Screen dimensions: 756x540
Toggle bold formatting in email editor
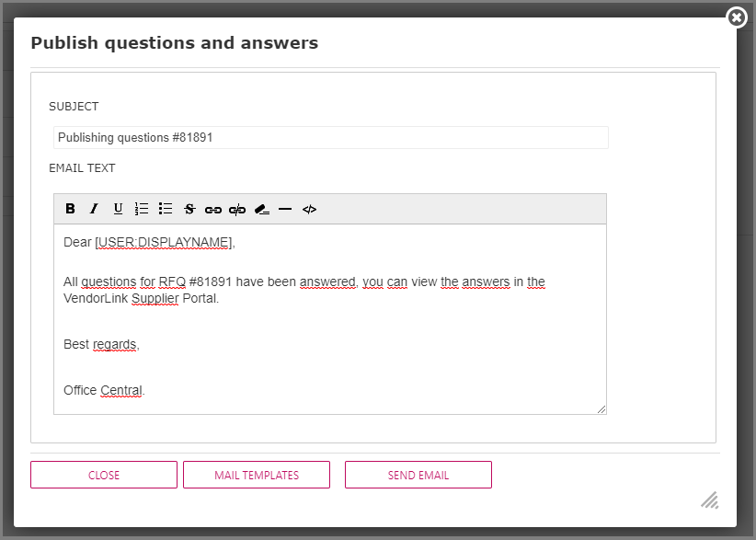pyautogui.click(x=71, y=209)
